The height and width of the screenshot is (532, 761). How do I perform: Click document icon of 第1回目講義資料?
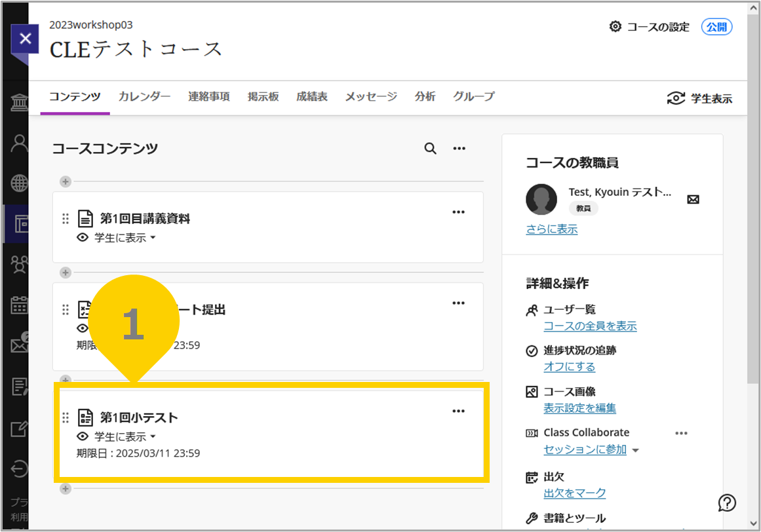(85, 219)
